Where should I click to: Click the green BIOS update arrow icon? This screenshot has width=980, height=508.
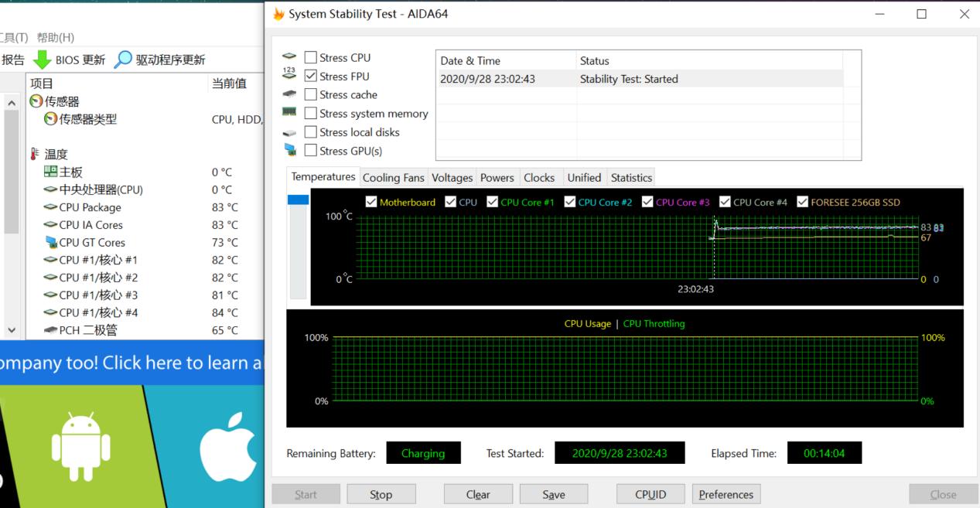(42, 60)
